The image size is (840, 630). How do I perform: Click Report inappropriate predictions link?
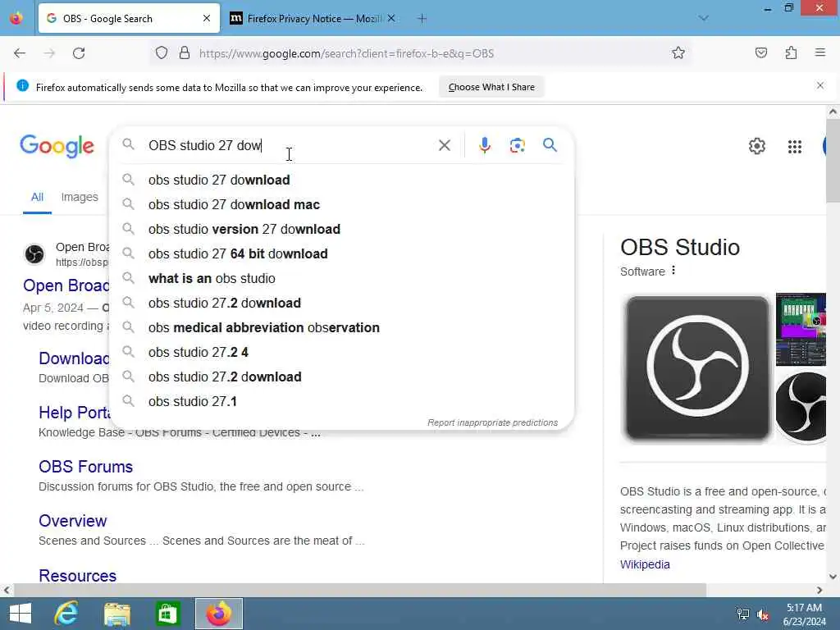point(492,422)
